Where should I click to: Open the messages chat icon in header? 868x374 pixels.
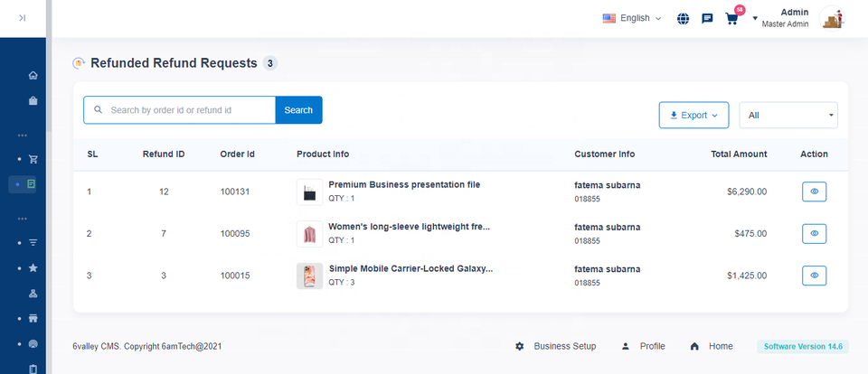point(707,18)
